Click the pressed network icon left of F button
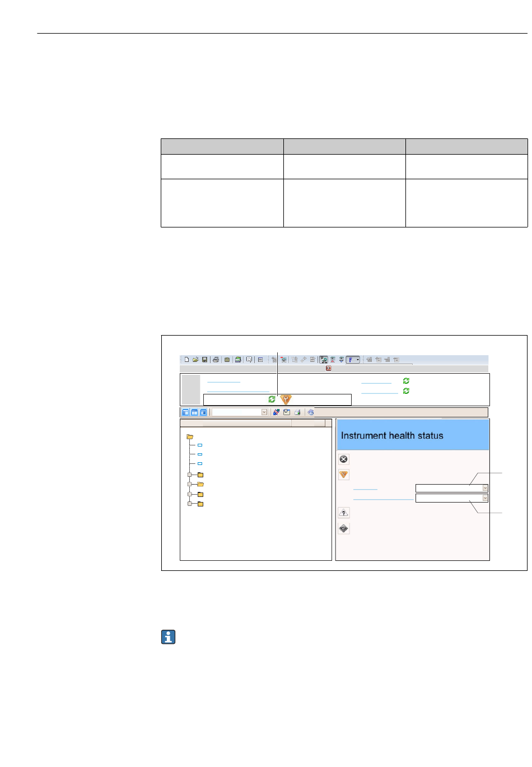 (x=324, y=360)
